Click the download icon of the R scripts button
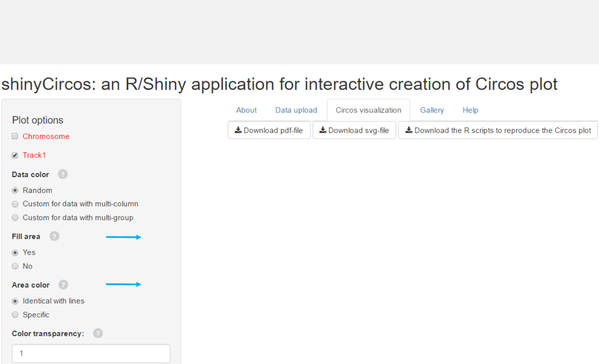The width and height of the screenshot is (599, 364). click(x=409, y=130)
